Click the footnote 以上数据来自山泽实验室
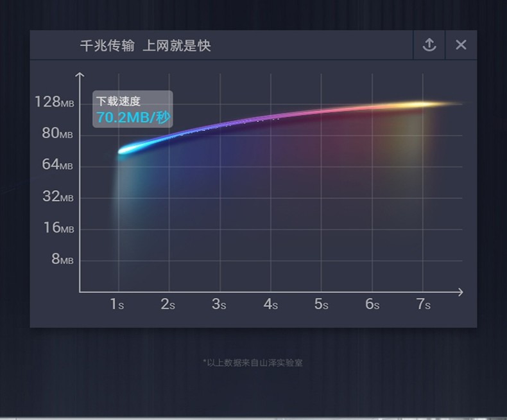 252,363
